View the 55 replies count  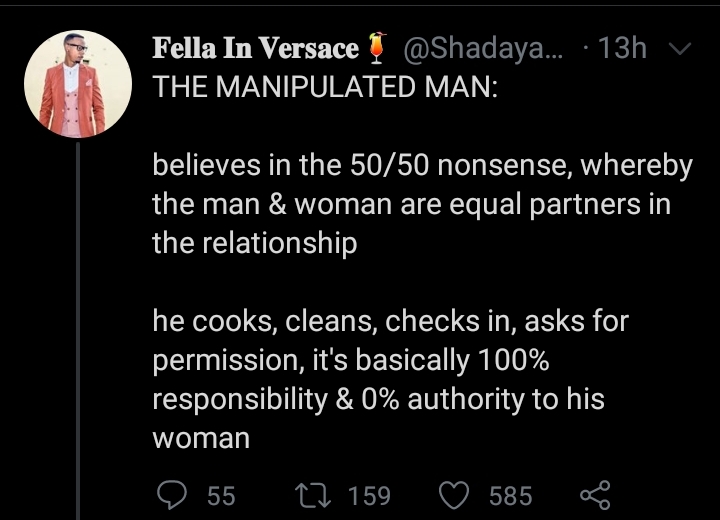click(220, 495)
